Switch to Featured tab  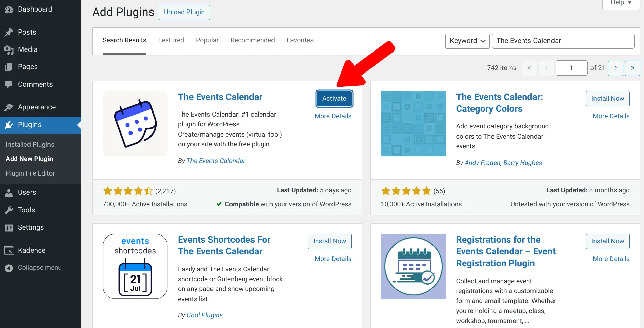[171, 40]
